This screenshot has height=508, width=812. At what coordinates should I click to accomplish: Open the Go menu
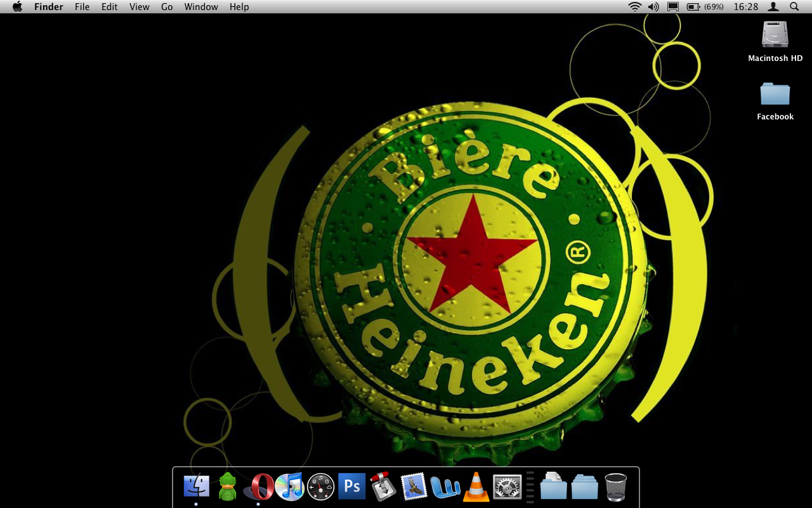(167, 6)
